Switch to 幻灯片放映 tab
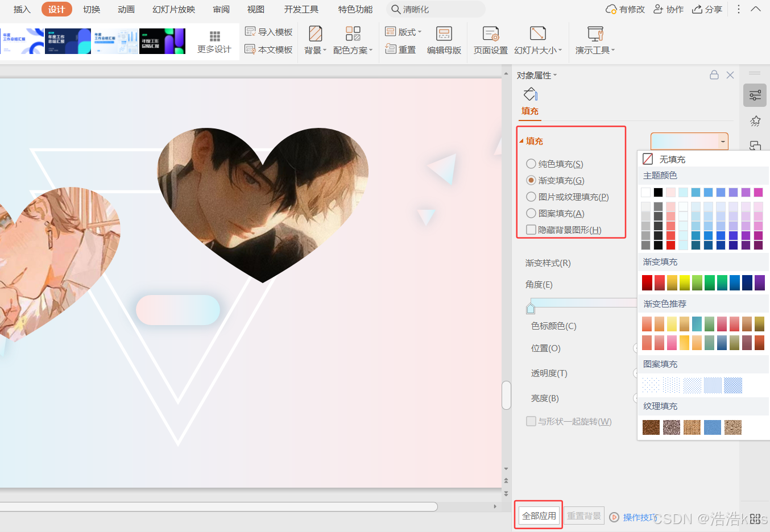This screenshot has width=770, height=532. (174, 9)
